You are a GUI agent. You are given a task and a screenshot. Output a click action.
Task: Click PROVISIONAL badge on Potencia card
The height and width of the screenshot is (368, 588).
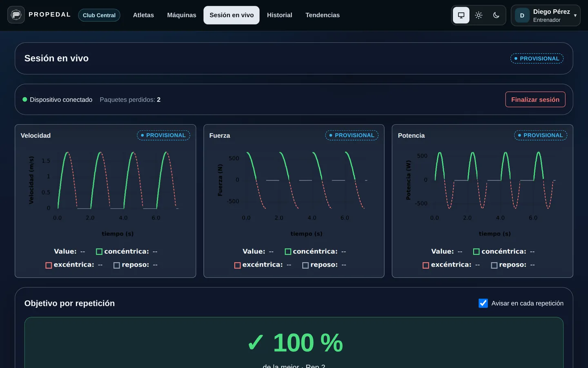pos(541,135)
